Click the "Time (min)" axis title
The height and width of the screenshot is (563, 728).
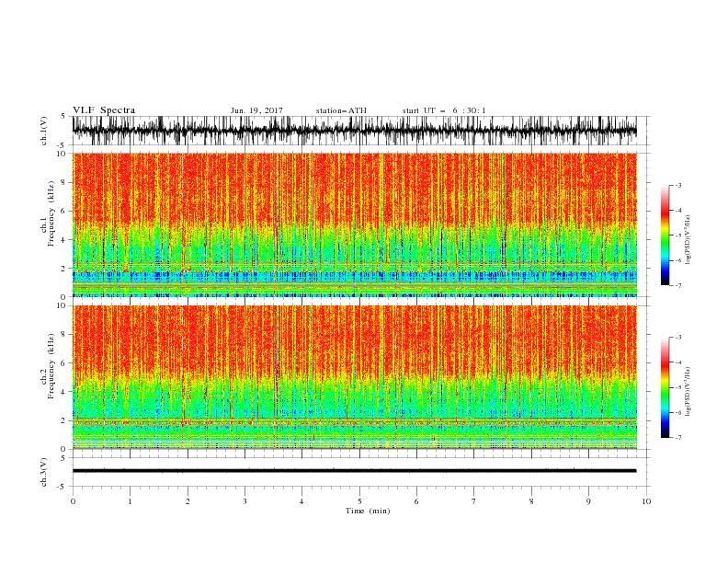coord(368,511)
